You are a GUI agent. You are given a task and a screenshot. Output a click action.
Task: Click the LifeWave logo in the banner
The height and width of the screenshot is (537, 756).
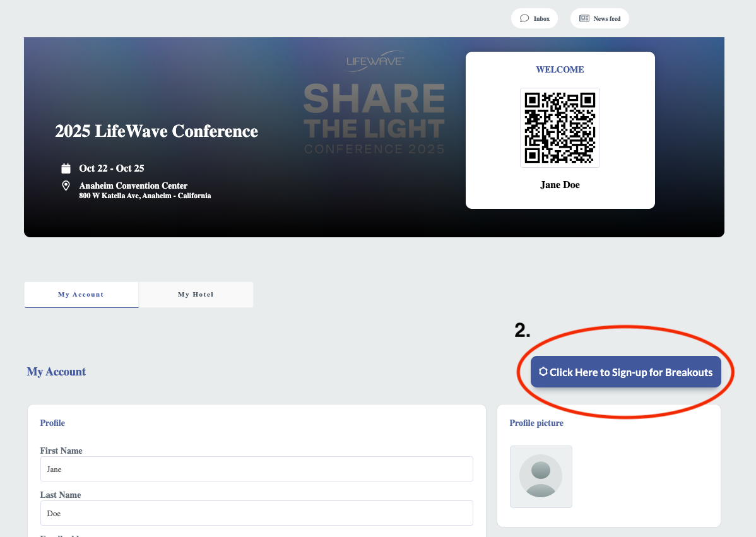[374, 61]
